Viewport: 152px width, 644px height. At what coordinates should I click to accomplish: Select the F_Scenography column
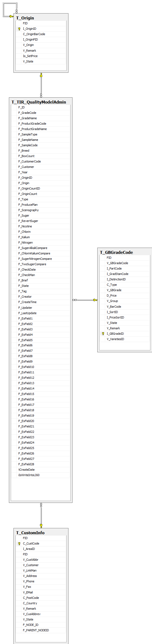click(40, 210)
